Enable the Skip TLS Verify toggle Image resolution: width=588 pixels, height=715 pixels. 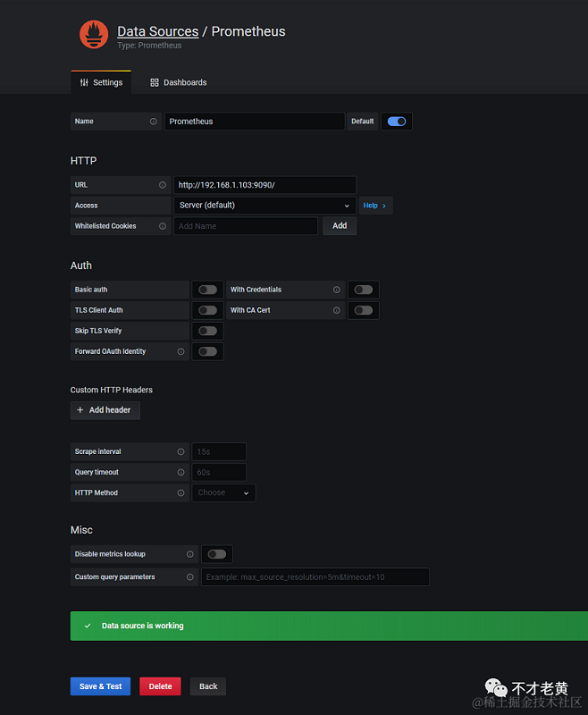point(208,331)
